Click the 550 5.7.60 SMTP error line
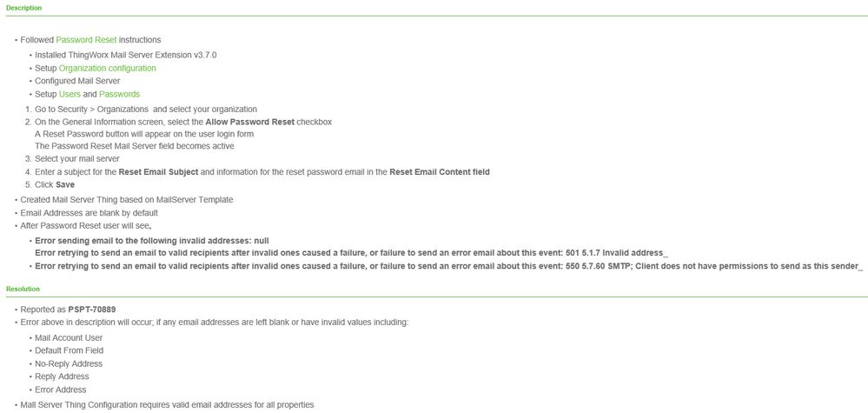 pos(449,266)
